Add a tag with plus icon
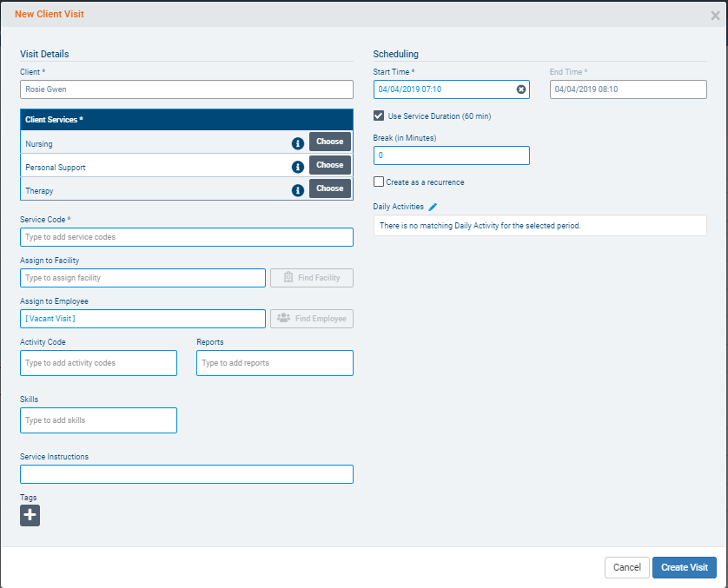This screenshot has height=588, width=728. pos(30,516)
